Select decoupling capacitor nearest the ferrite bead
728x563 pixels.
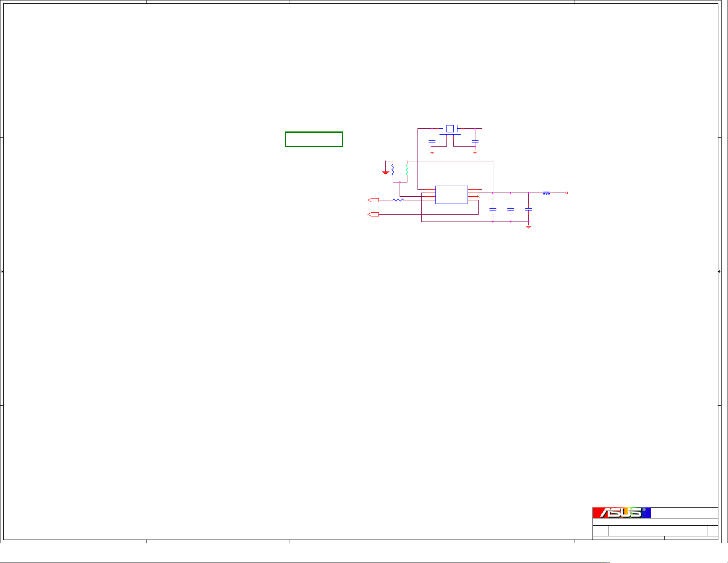pos(529,209)
